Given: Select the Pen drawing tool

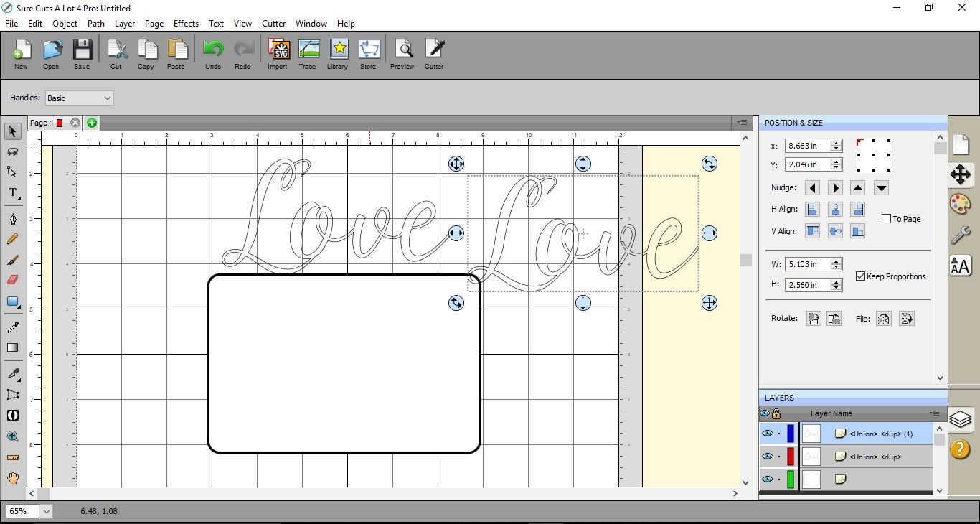Looking at the screenshot, I should click(x=12, y=218).
